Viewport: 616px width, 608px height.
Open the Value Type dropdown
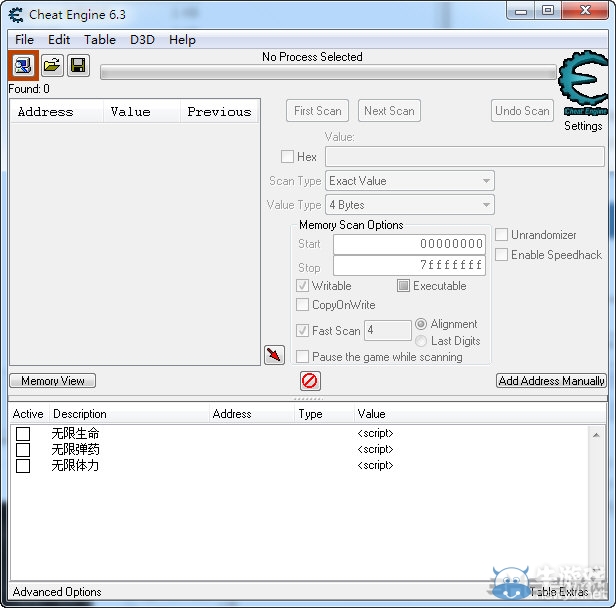click(x=410, y=205)
